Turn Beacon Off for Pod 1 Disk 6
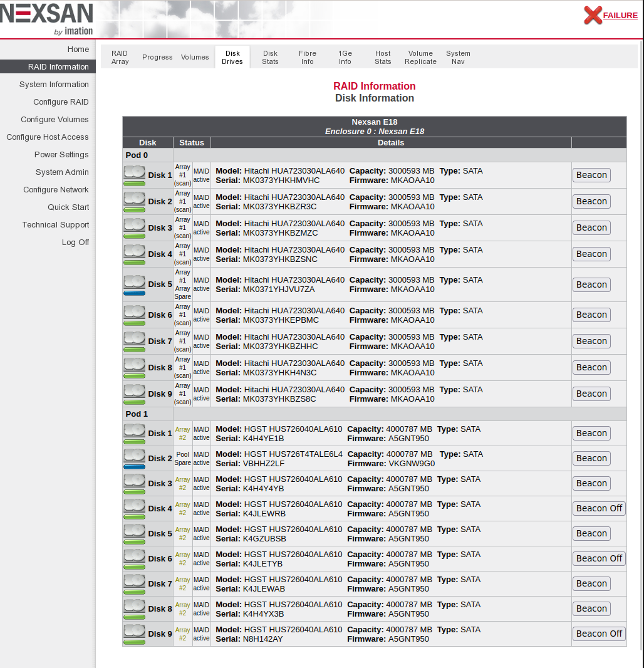The width and height of the screenshot is (644, 668). (x=599, y=559)
